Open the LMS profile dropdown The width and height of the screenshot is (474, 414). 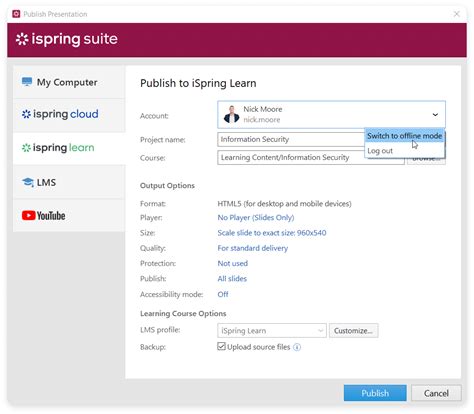click(x=272, y=331)
